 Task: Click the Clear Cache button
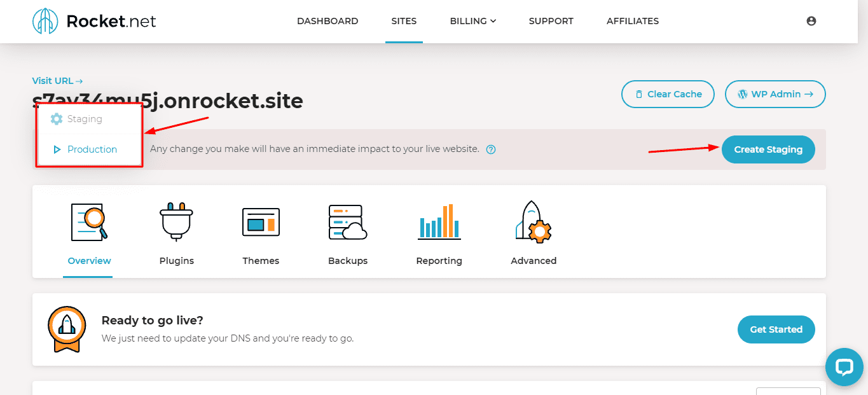tap(668, 94)
